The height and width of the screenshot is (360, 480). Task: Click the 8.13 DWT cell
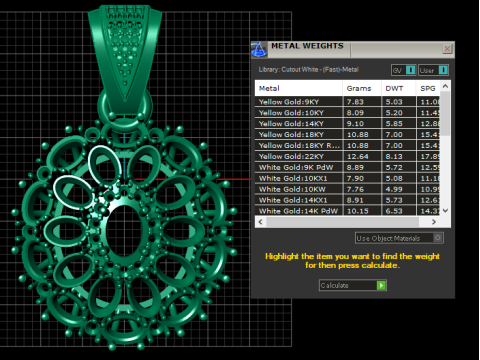[399, 157]
